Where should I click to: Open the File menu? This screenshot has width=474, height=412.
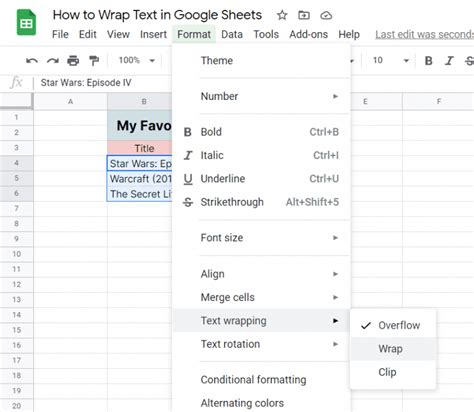coord(60,34)
